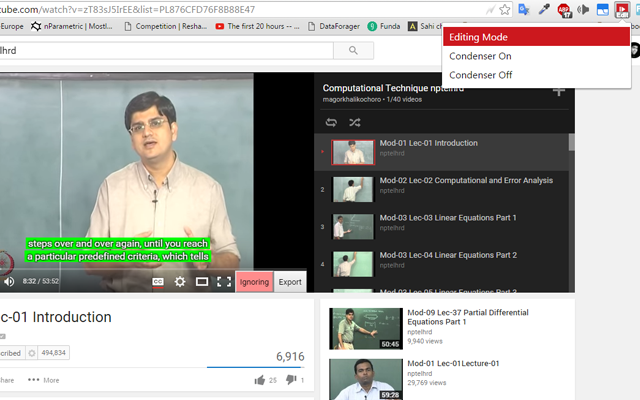Open Mod-01 Lec-01Lecture-01 suggested video

[x=453, y=363]
